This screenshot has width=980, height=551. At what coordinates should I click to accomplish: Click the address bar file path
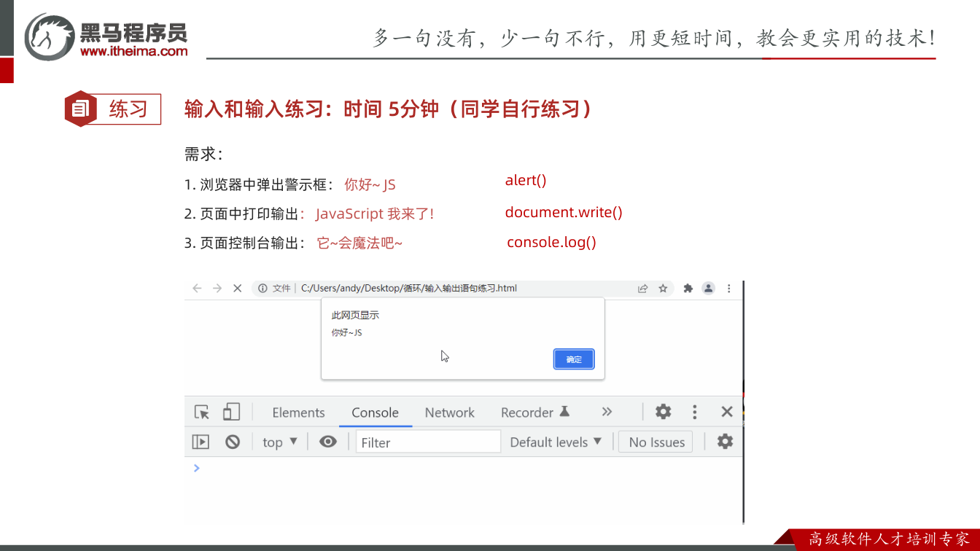(x=409, y=289)
